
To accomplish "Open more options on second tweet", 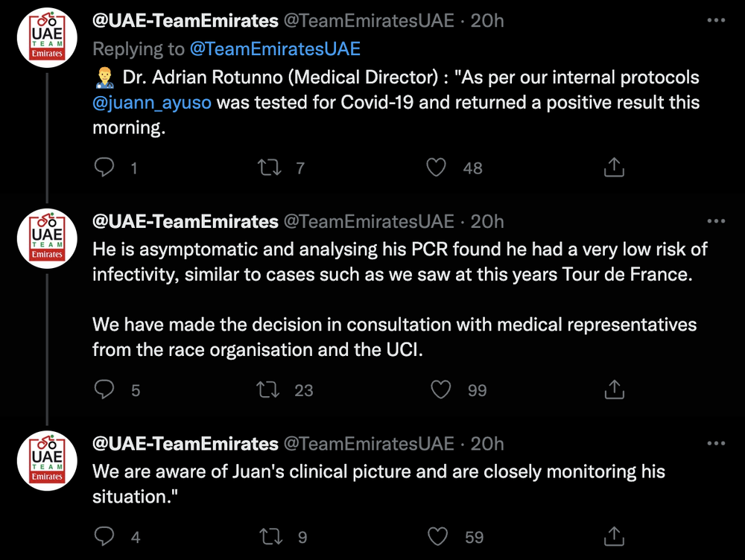I will point(716,221).
